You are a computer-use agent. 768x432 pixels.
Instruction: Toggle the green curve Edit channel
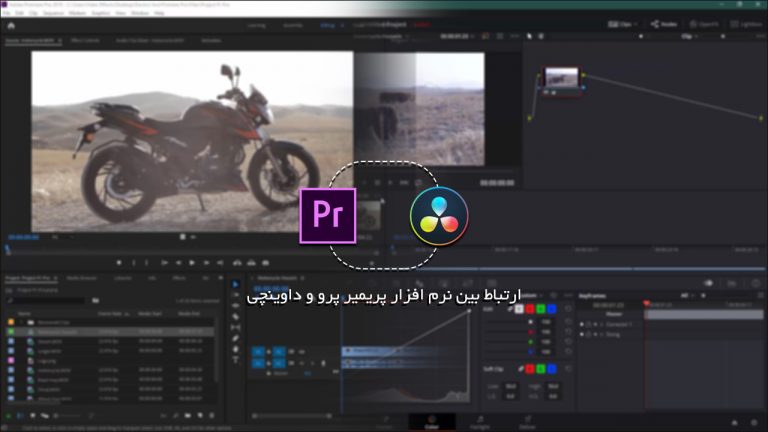541,309
